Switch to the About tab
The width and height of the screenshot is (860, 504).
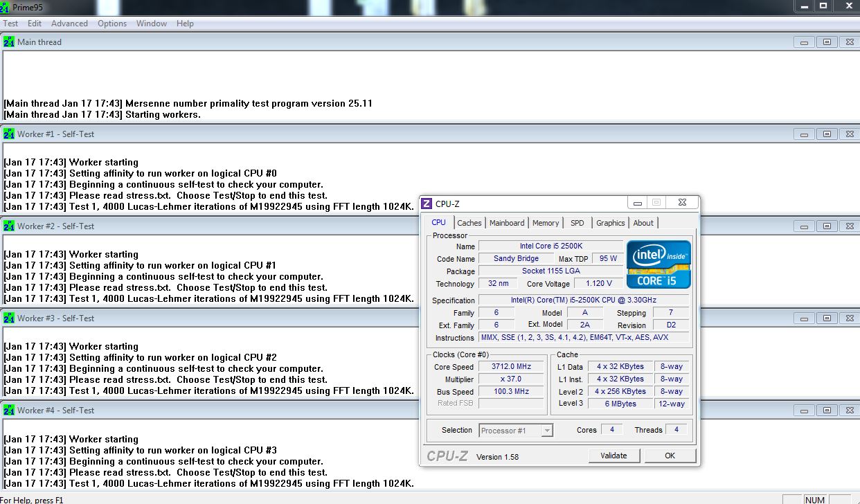643,223
